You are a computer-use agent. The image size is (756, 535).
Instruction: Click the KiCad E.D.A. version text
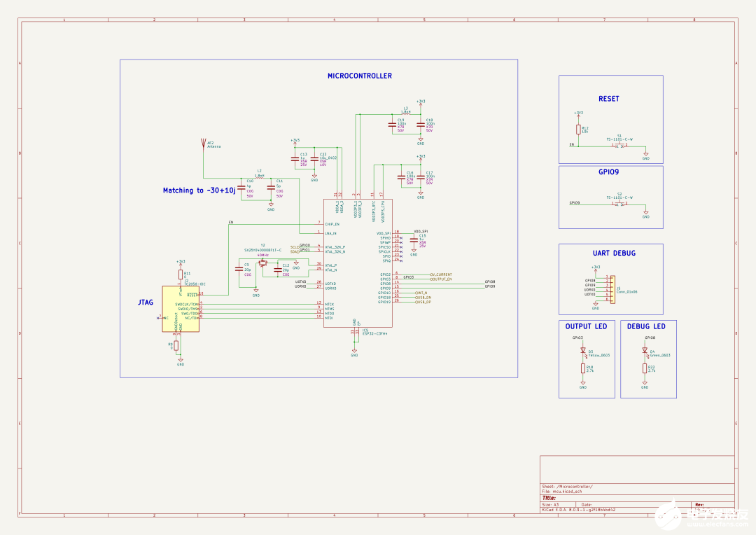tap(579, 509)
